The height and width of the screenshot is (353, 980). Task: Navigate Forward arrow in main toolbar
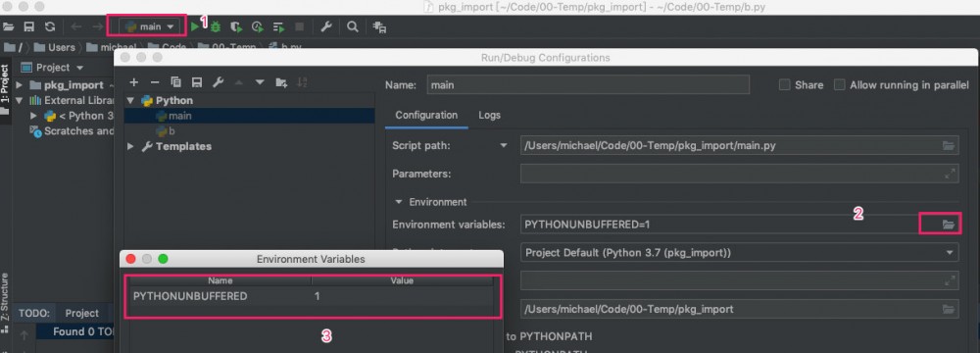[97, 26]
